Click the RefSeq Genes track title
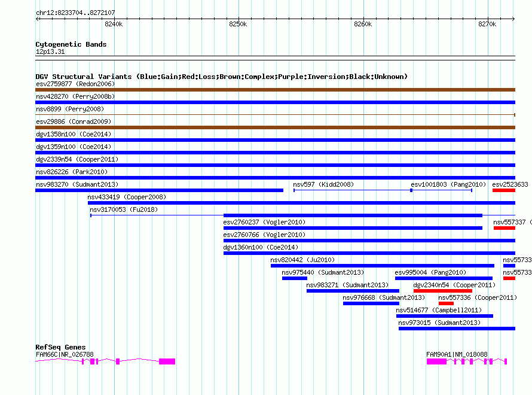Screen dimensions: 532x395 (60, 347)
